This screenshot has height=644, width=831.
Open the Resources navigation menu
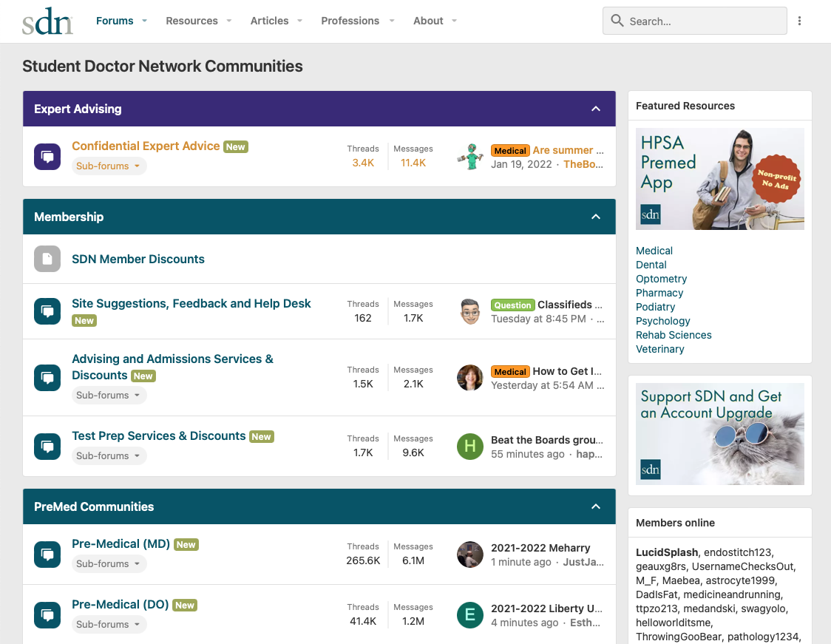[198, 21]
